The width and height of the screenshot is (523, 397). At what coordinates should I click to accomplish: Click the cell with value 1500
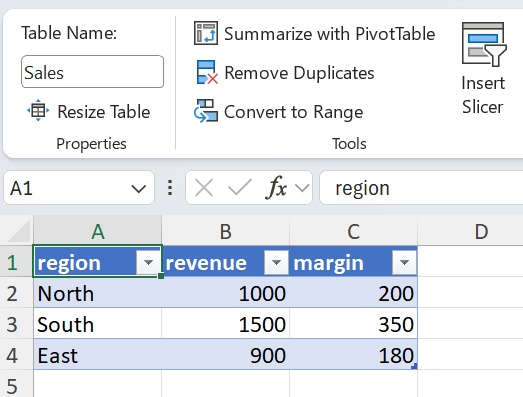pos(225,324)
